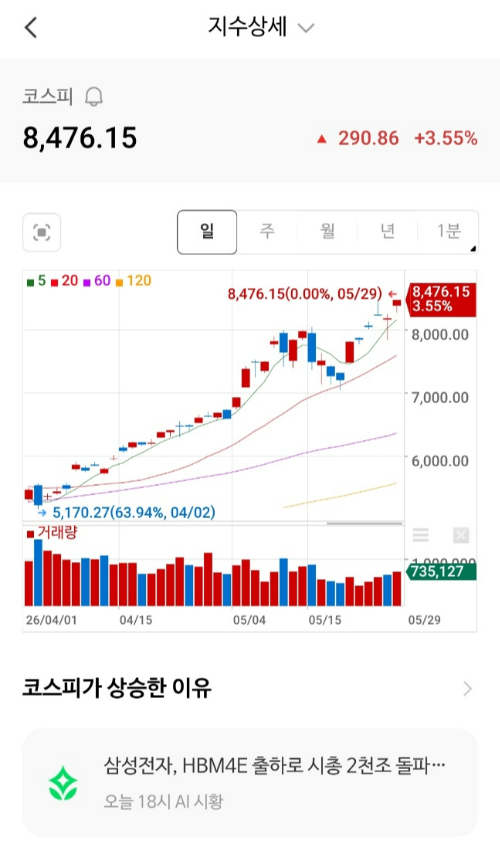
Task: Click the 코스피 index name label
Action: point(48,96)
